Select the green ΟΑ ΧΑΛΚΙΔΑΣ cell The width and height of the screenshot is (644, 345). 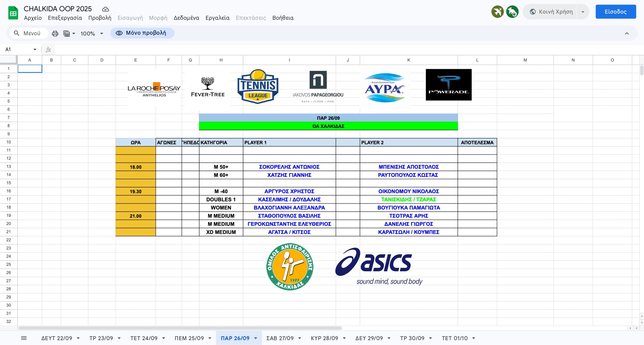pyautogui.click(x=328, y=126)
